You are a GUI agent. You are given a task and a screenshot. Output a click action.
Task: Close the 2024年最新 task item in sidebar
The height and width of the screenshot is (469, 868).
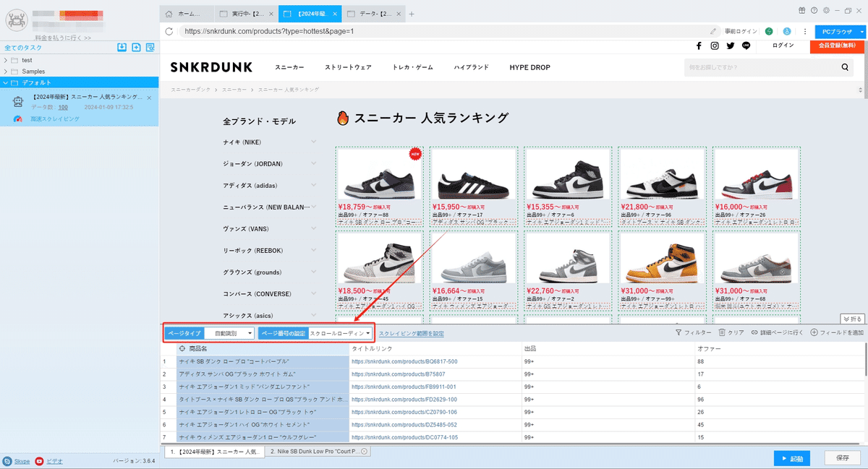pyautogui.click(x=149, y=97)
